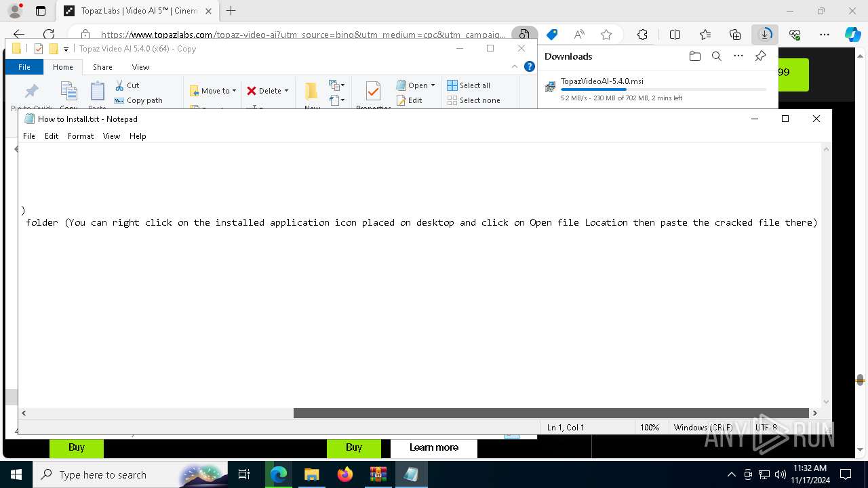
Task: Open WinRAR from the taskbar
Action: 378,474
